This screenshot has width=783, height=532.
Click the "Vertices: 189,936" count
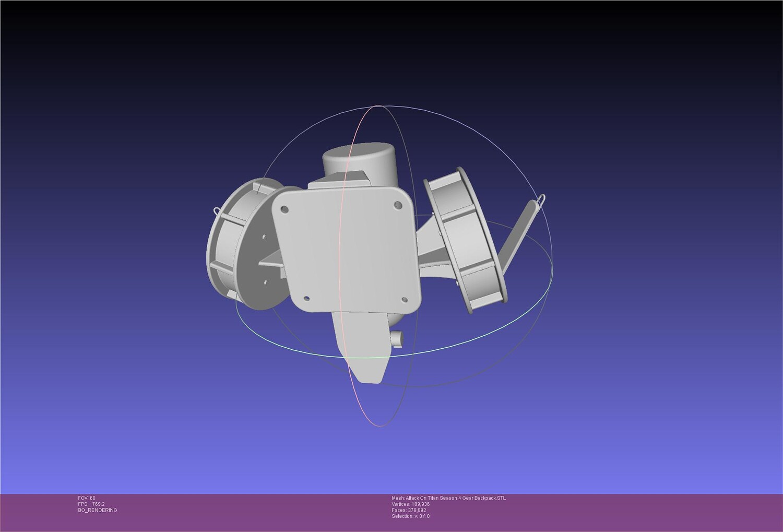tap(411, 504)
